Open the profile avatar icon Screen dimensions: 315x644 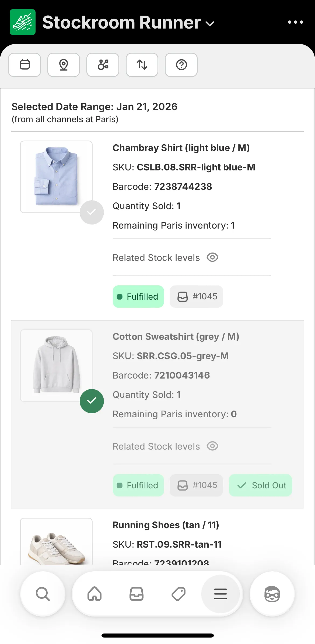pyautogui.click(x=272, y=594)
